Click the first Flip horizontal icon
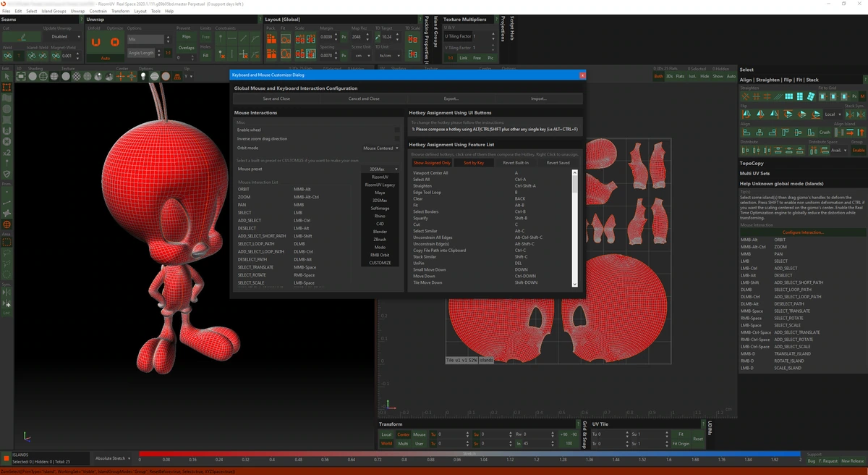Screen dimensions: 868x475 (x=746, y=114)
